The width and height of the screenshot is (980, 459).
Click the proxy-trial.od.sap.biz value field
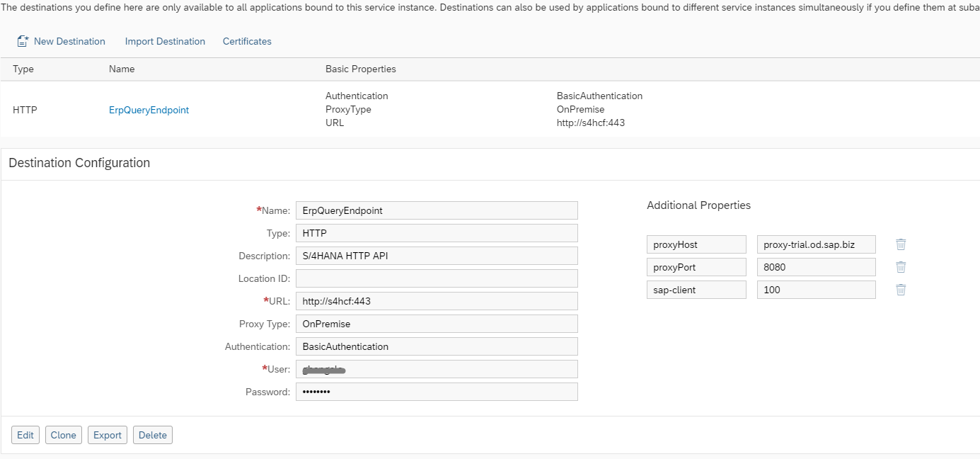click(816, 244)
